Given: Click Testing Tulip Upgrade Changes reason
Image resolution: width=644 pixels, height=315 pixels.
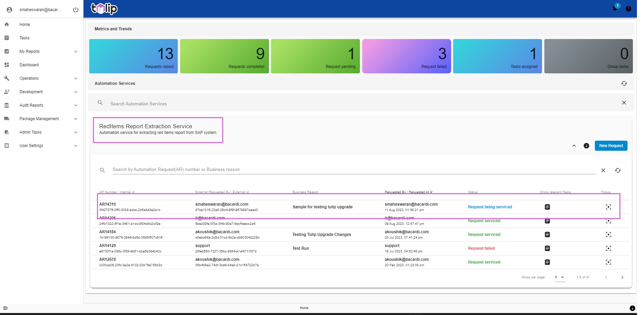Looking at the screenshot, I should click(x=321, y=235).
